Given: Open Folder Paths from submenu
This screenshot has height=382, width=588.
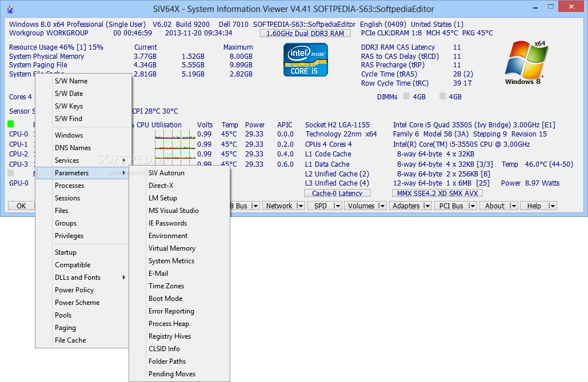Looking at the screenshot, I should 179,361.
